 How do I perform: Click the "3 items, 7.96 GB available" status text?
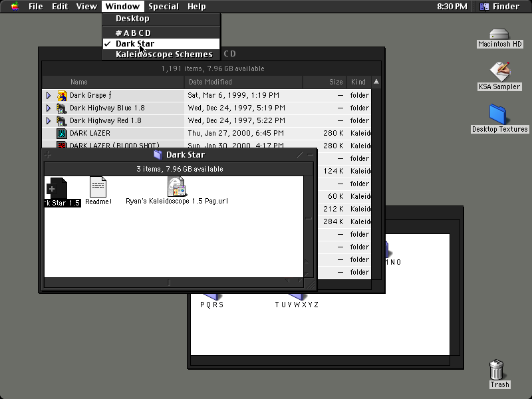pos(180,169)
